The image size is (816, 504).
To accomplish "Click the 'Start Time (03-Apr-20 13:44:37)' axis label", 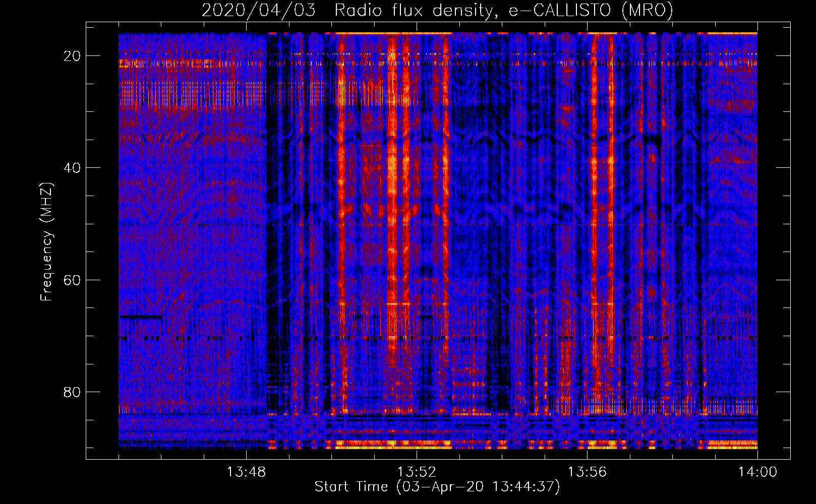I will pyautogui.click(x=437, y=487).
